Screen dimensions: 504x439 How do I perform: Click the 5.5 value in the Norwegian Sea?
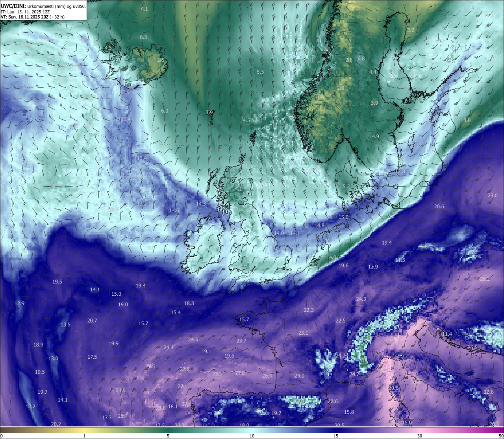coord(260,72)
